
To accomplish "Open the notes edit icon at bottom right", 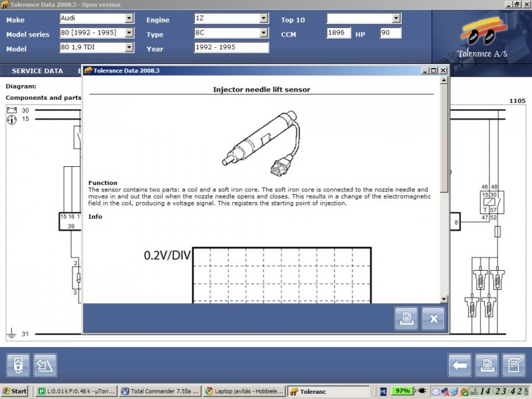I will coord(513,365).
